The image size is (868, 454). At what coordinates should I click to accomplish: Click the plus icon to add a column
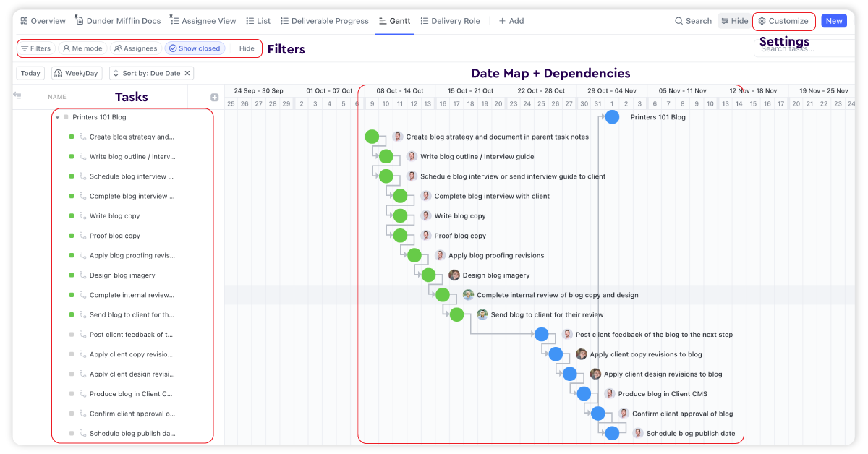coord(213,95)
